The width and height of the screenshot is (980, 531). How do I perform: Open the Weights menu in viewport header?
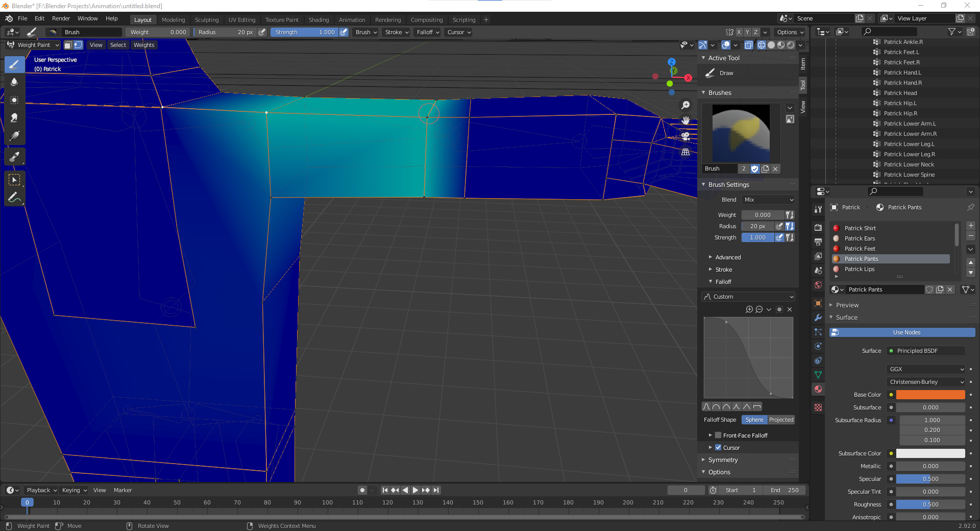(x=144, y=45)
